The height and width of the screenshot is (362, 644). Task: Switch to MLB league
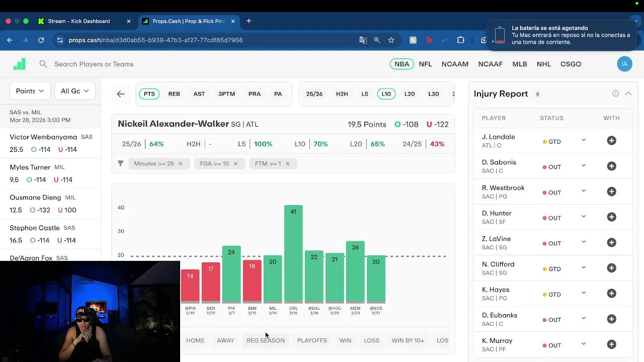click(519, 64)
